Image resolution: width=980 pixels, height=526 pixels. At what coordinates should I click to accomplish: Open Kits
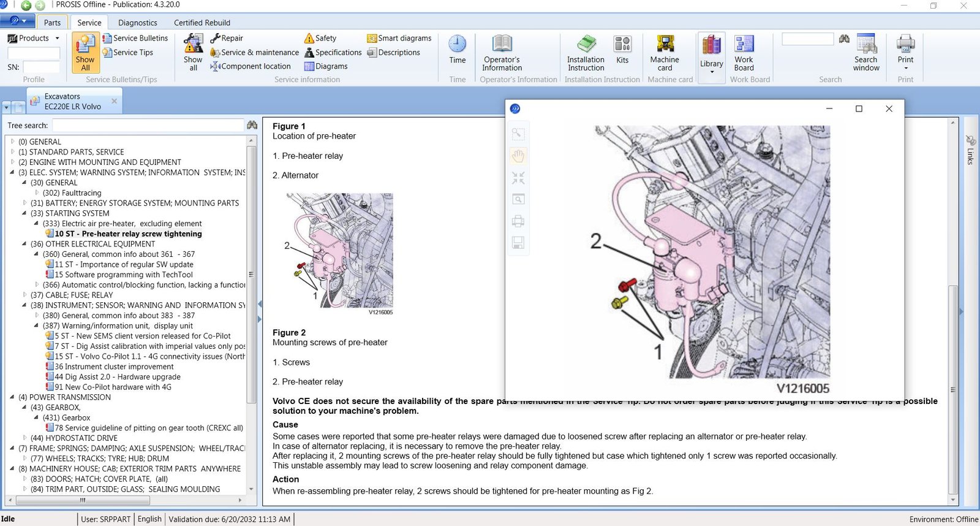[622, 50]
